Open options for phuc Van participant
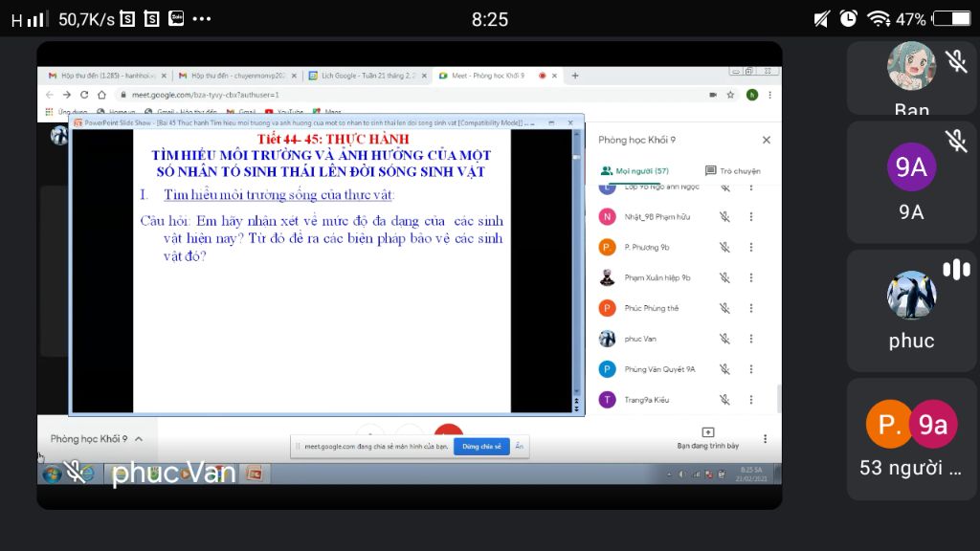 (751, 339)
